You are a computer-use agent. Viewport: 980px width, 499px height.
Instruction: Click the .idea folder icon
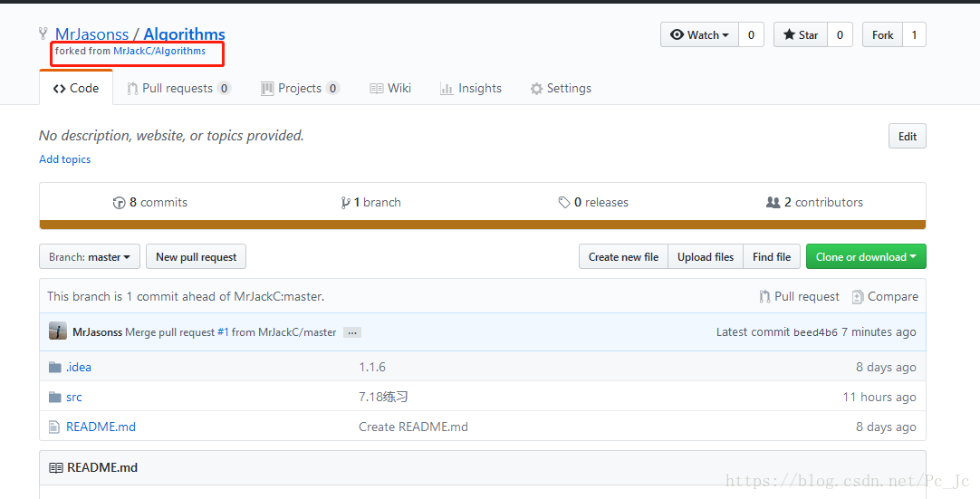pyautogui.click(x=55, y=367)
